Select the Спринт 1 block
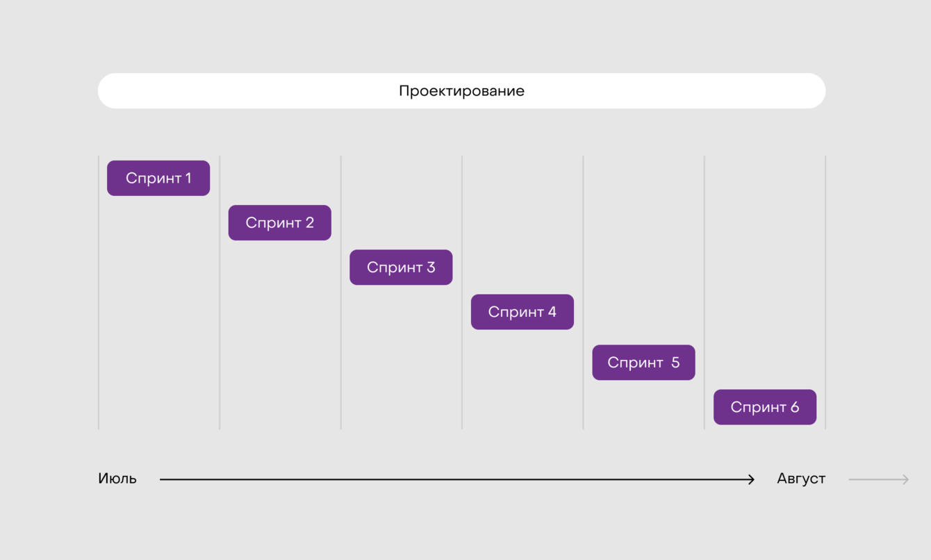The height and width of the screenshot is (560, 931). (158, 179)
